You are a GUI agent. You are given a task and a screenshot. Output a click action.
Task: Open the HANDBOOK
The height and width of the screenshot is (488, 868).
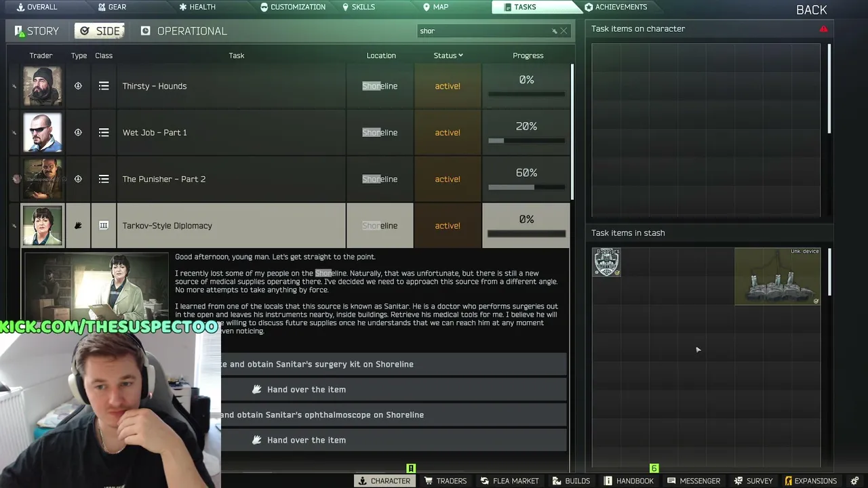click(x=629, y=481)
